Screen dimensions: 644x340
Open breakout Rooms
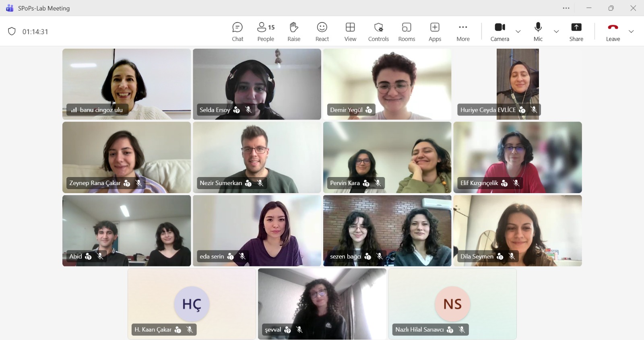pyautogui.click(x=407, y=32)
